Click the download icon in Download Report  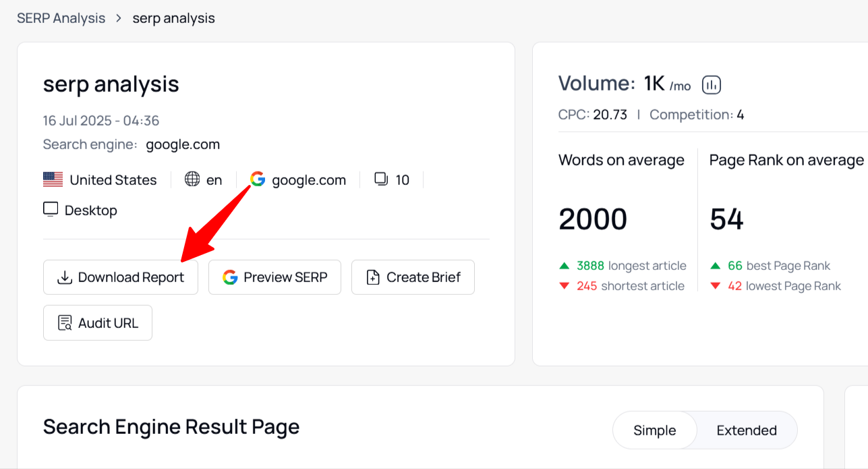click(x=65, y=277)
